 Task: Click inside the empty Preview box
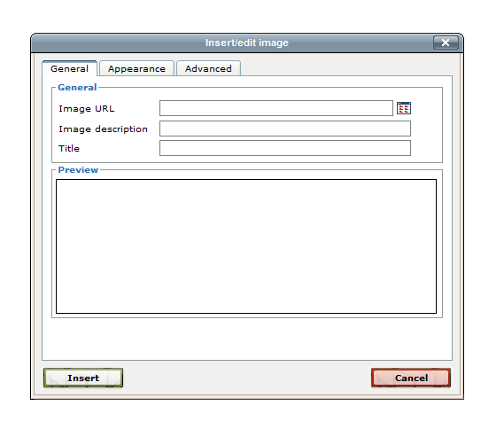click(246, 246)
